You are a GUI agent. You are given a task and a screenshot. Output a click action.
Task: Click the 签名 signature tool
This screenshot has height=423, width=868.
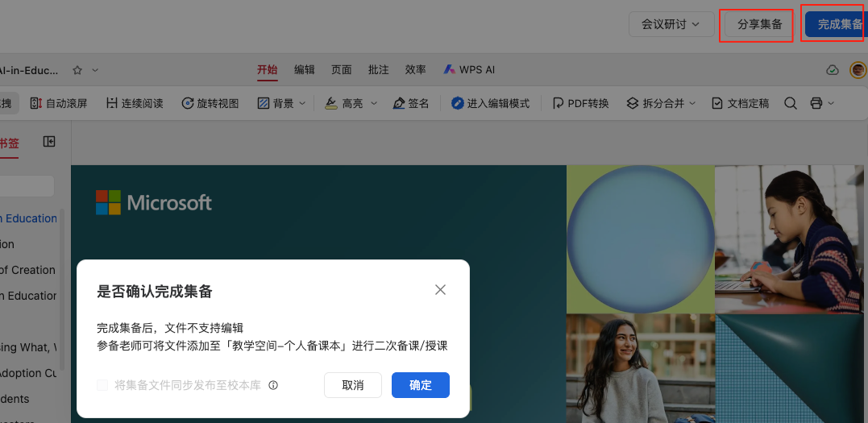(x=411, y=103)
